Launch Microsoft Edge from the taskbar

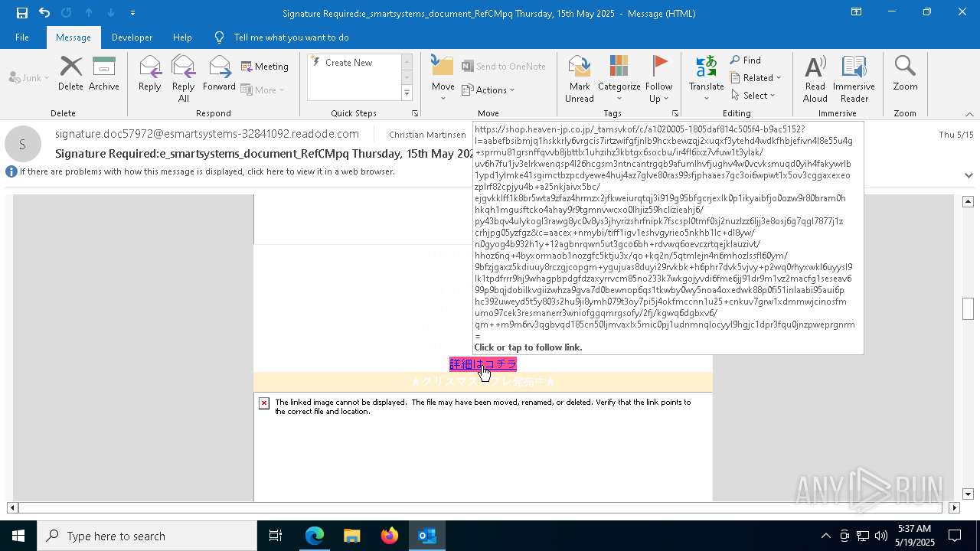315,536
